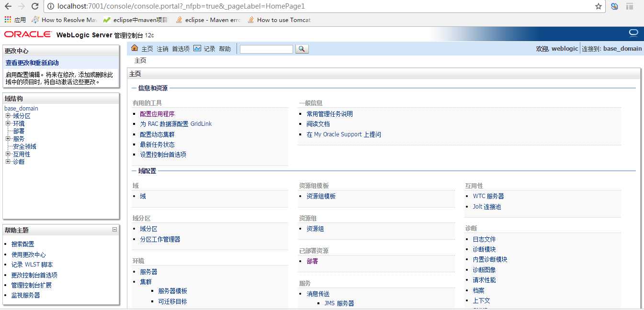Open 诊断图像 link
Viewport: 644px width, 310px height.
point(484,270)
